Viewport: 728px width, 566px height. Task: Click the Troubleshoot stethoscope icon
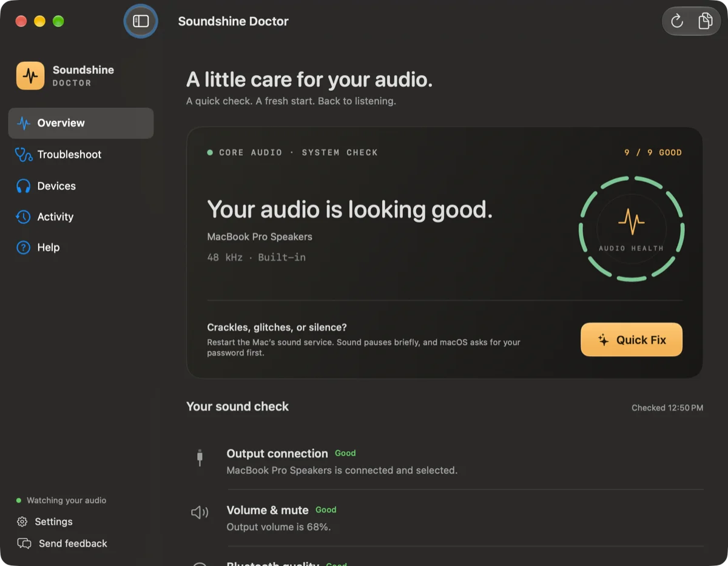click(x=24, y=155)
